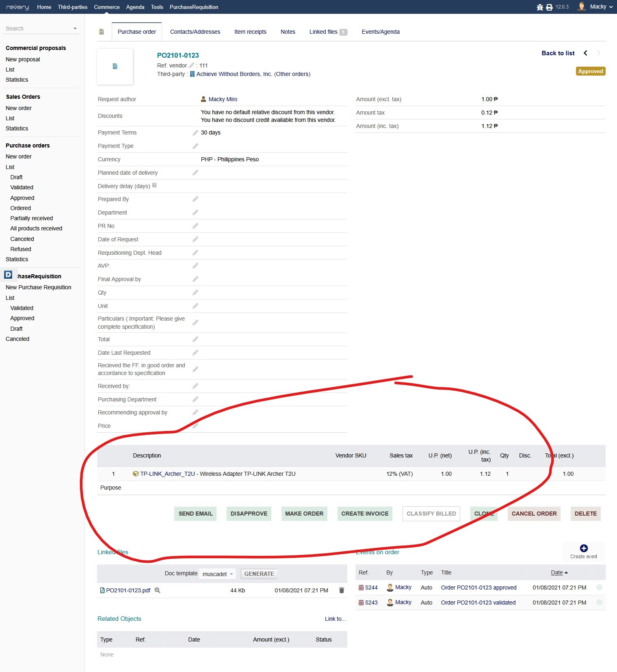Click the print icon in top bar
617x672 pixels.
pos(549,7)
